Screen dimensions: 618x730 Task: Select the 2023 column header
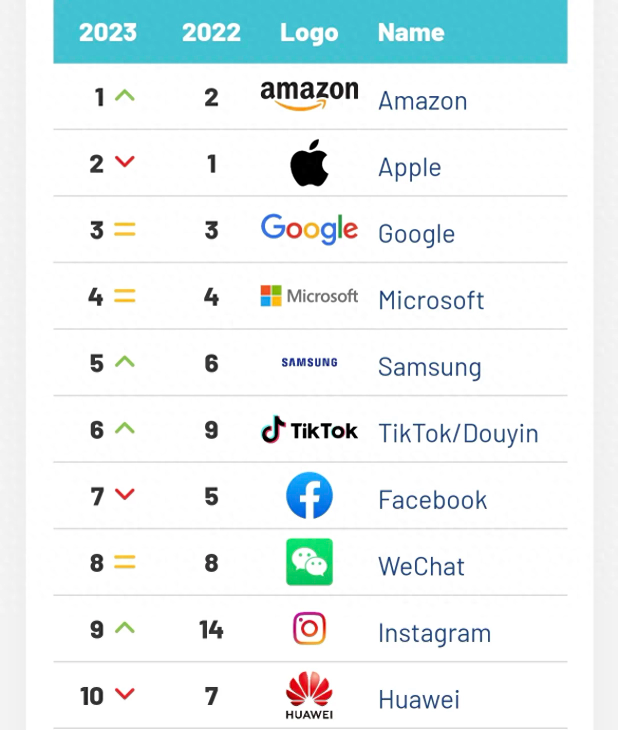[x=108, y=32]
